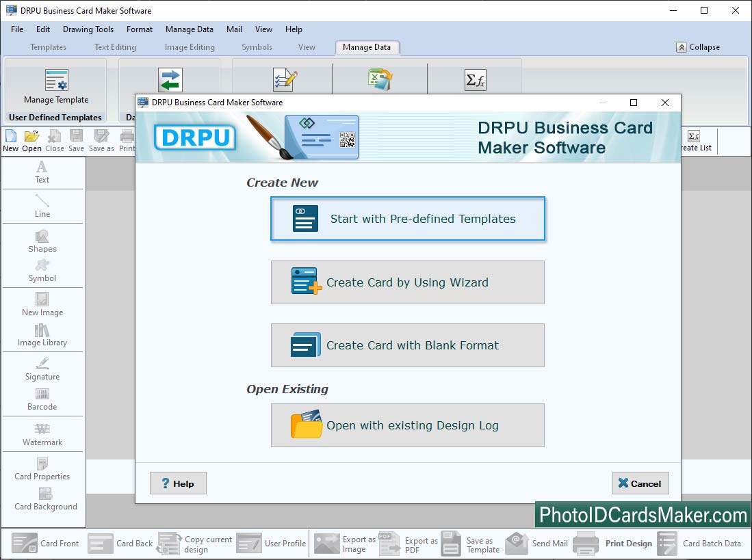Click the Excel data ribbon icon

click(x=380, y=79)
